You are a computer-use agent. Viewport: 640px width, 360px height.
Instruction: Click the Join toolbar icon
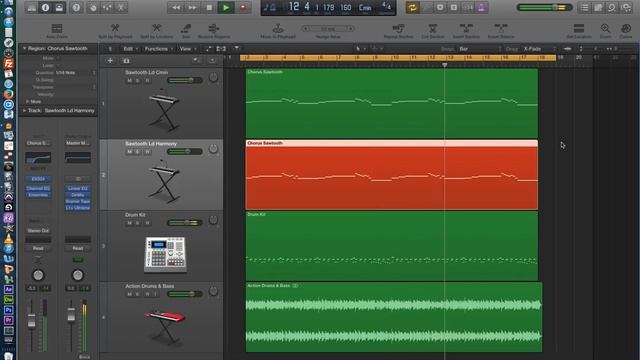tap(186, 31)
